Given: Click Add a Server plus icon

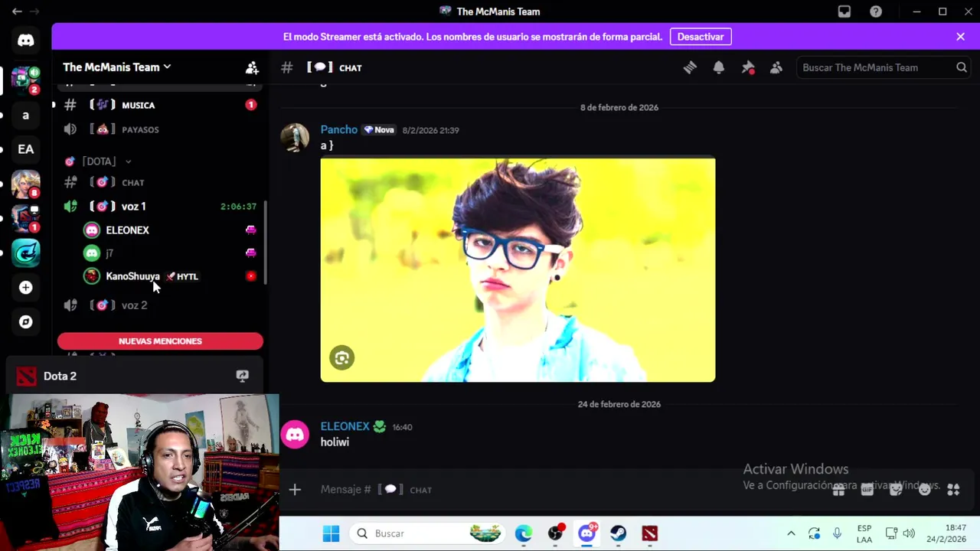Looking at the screenshot, I should 26,288.
